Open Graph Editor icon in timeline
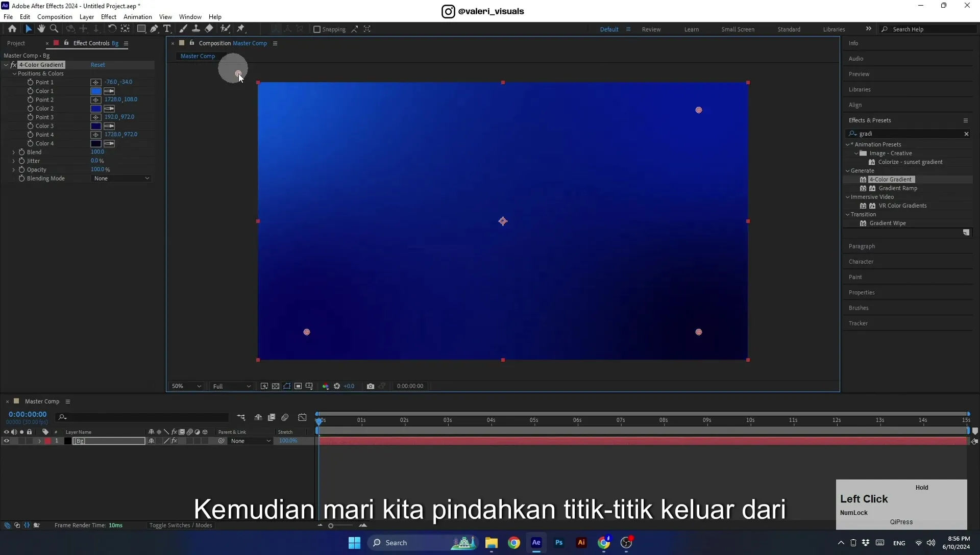Viewport: 980px width, 555px height. [x=303, y=417]
